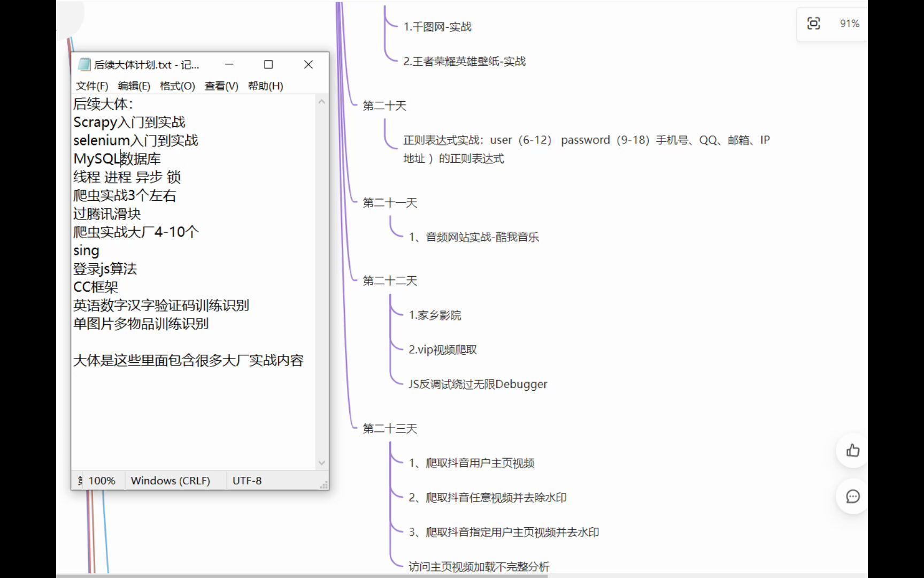Select the 1.千图网-实战 node
Screen dimensions: 924x578
pyautogui.click(x=438, y=26)
